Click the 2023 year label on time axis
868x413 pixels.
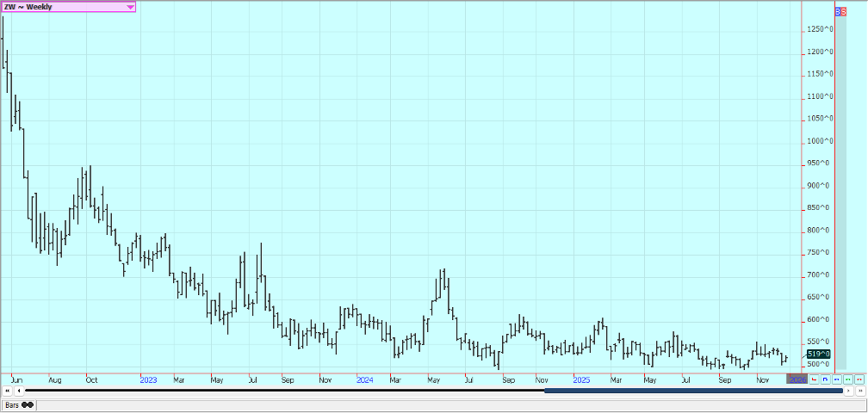[x=147, y=379]
